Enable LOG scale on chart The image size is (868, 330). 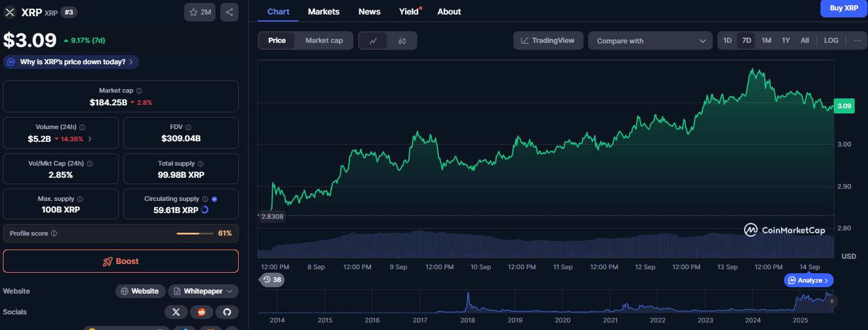pos(831,41)
